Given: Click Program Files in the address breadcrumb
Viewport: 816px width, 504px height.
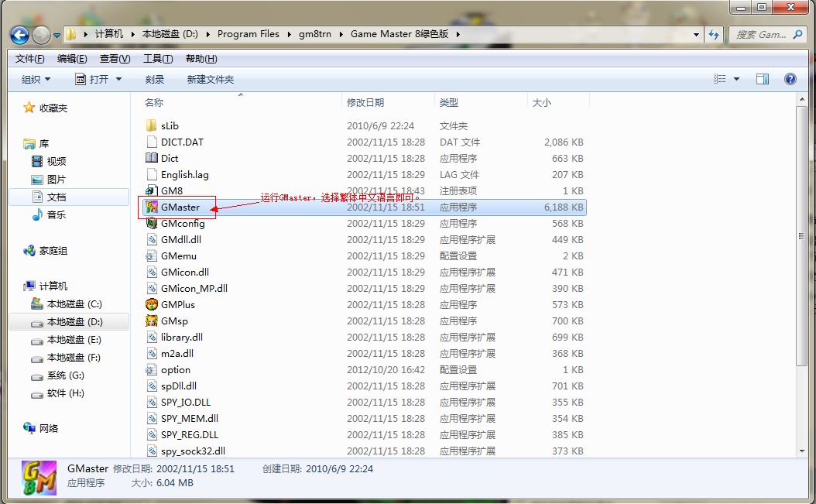Looking at the screenshot, I should (x=249, y=34).
